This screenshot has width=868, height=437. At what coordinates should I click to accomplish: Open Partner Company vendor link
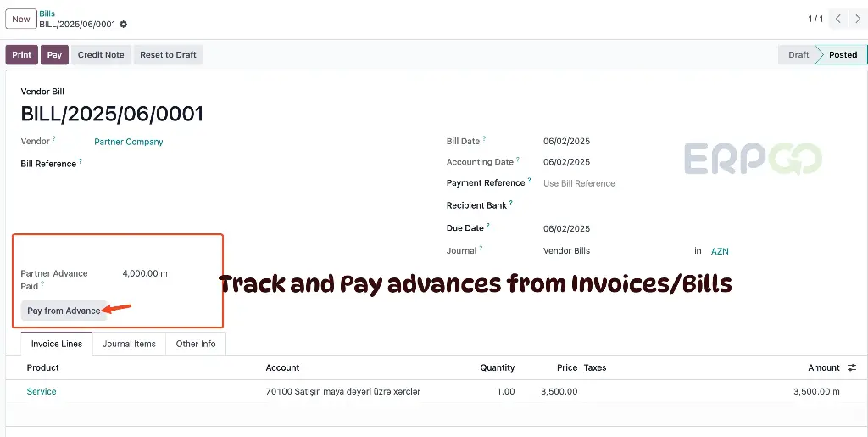coord(129,142)
